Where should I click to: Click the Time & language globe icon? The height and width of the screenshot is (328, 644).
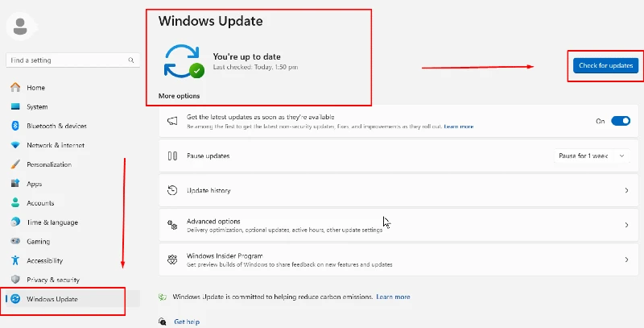coord(15,222)
